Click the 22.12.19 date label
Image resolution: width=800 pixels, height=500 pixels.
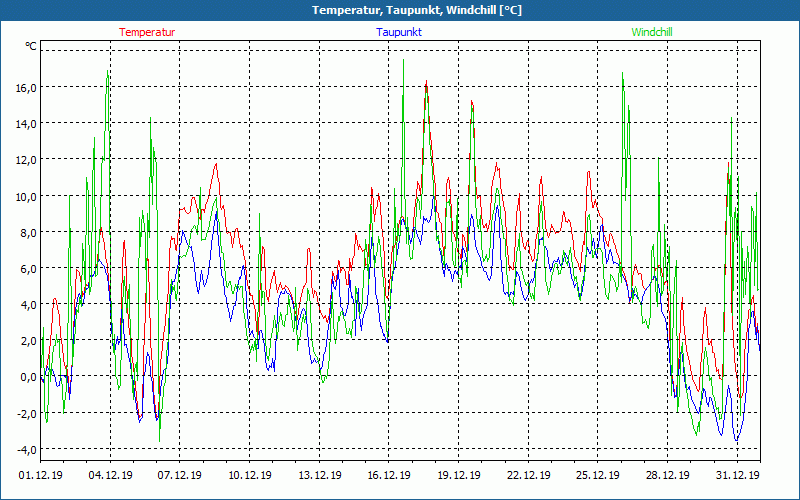(529, 475)
